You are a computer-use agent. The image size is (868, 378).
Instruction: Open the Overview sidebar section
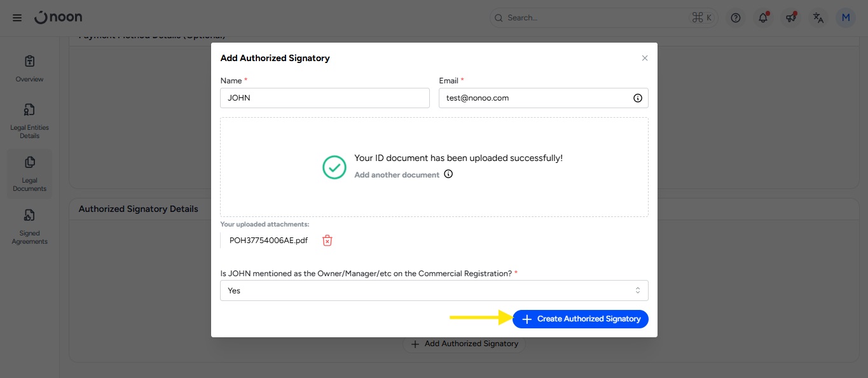(30, 69)
